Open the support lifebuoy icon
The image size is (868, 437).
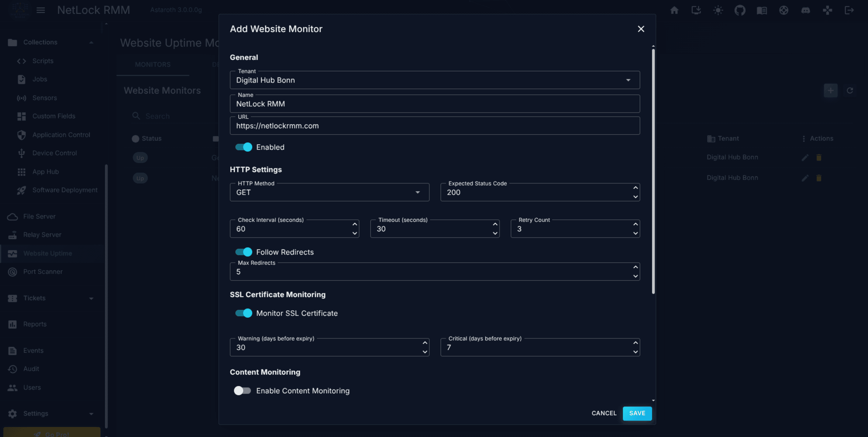[x=784, y=10]
